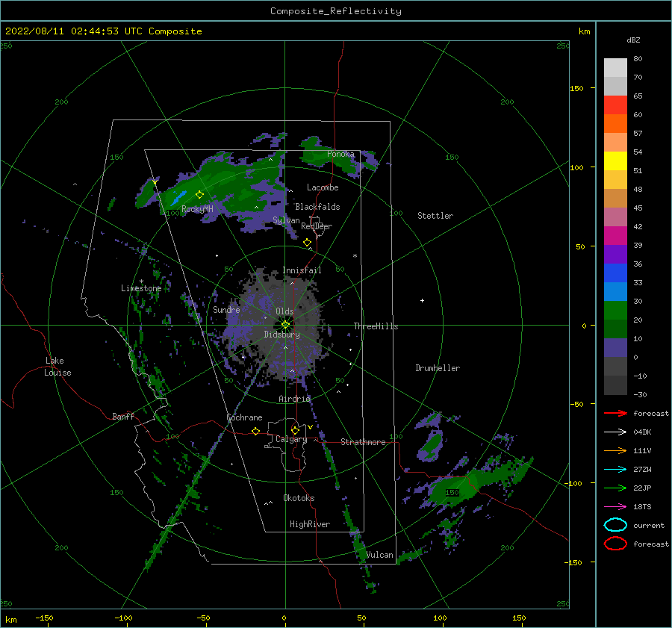The height and width of the screenshot is (628, 672).
Task: Click the asterisk marker above Limestone
Action: (141, 282)
